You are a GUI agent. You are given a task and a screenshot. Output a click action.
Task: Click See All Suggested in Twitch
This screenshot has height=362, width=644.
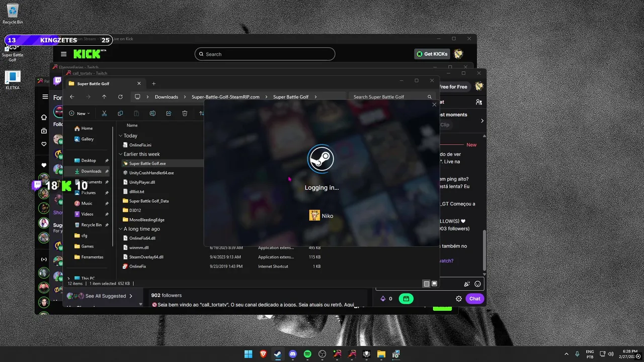point(106,296)
